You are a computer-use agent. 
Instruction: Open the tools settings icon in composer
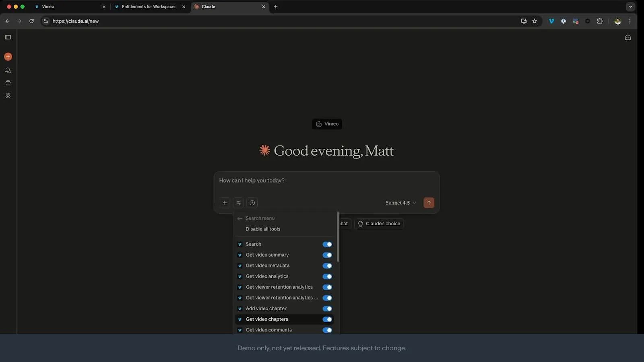click(x=238, y=203)
